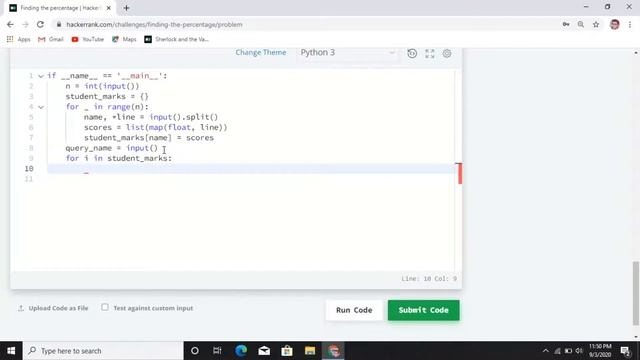Screen dimensions: 640x360
Task: Open the Chrome profile avatar
Action: pos(615,24)
